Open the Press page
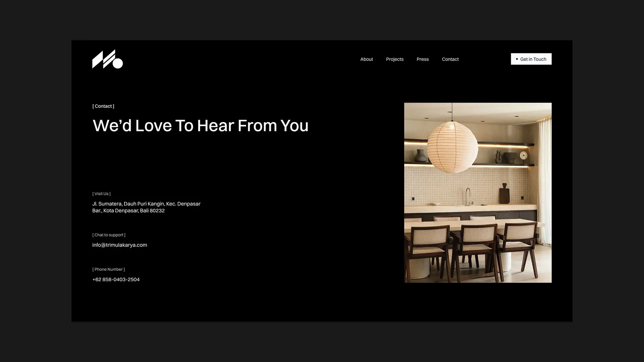Screen dimensions: 644x362 click(x=423, y=59)
